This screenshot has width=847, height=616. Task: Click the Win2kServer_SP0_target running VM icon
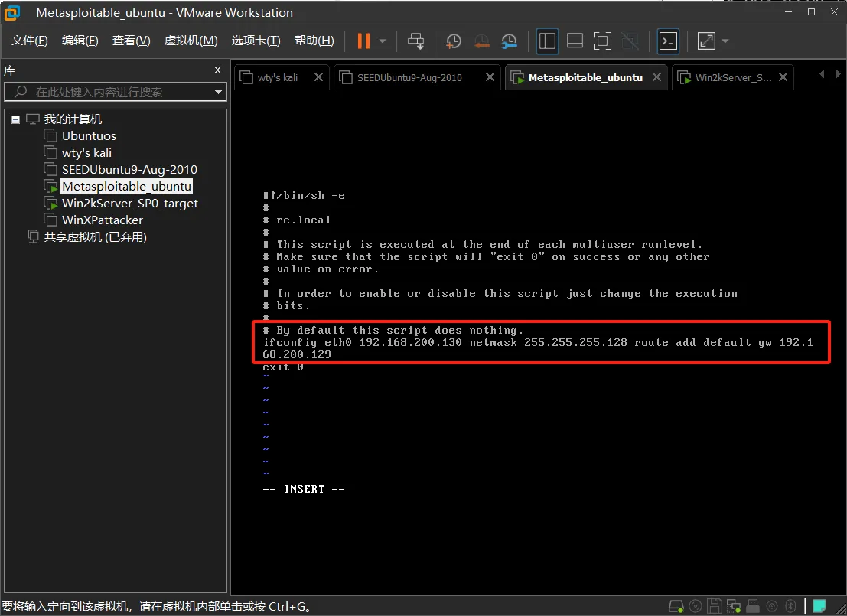(50, 204)
